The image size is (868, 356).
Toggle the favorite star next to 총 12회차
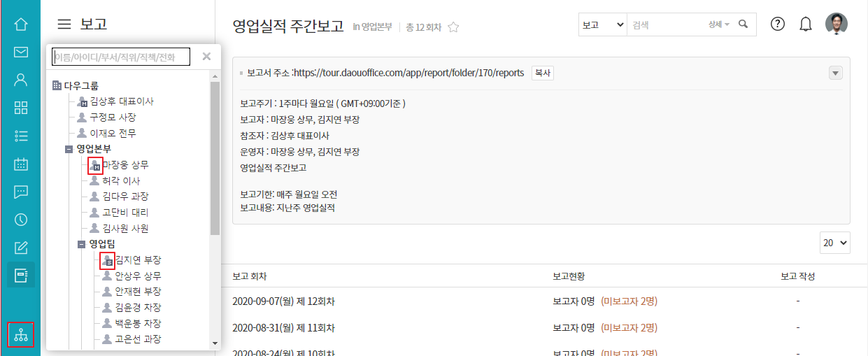click(453, 27)
